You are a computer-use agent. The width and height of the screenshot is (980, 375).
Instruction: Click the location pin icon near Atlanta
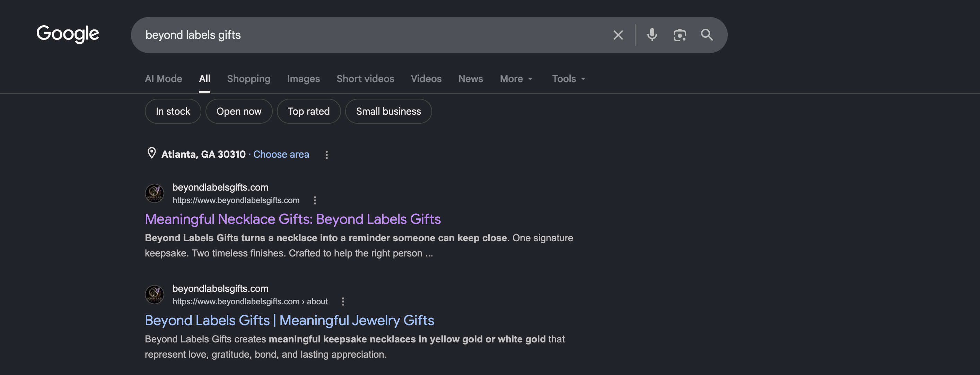151,153
